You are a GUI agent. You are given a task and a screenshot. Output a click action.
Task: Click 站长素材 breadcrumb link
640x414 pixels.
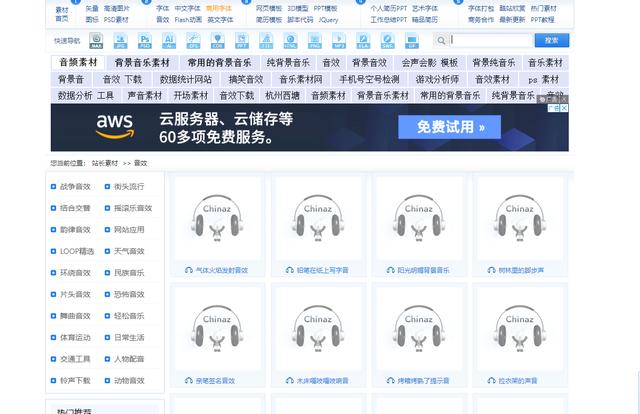(105, 163)
